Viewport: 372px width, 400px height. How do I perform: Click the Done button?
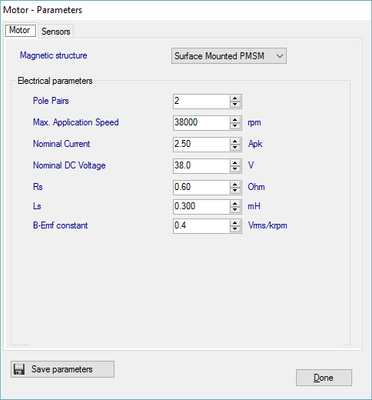pos(324,378)
